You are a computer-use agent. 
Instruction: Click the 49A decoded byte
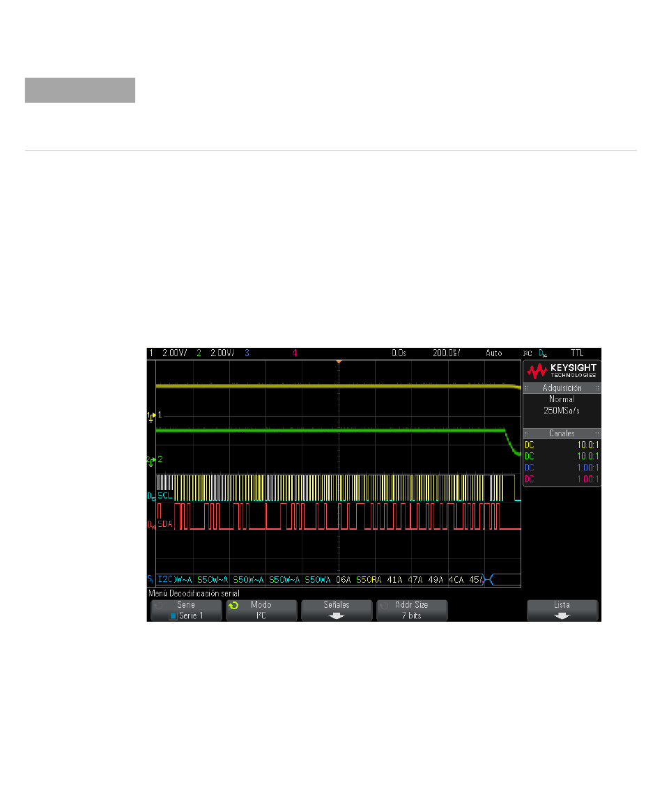436,580
